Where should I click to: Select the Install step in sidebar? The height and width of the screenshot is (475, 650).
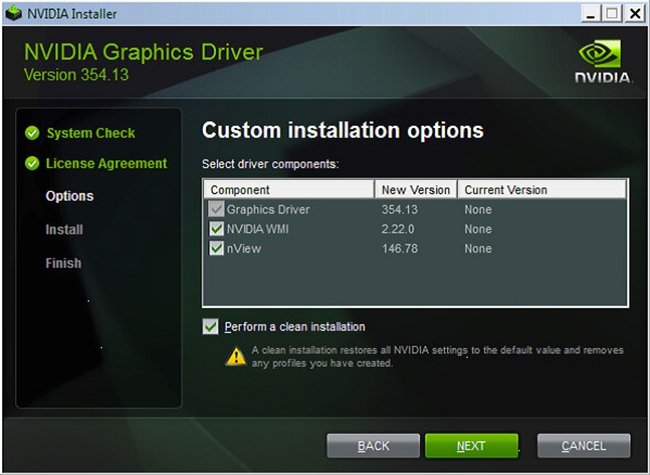coord(64,230)
